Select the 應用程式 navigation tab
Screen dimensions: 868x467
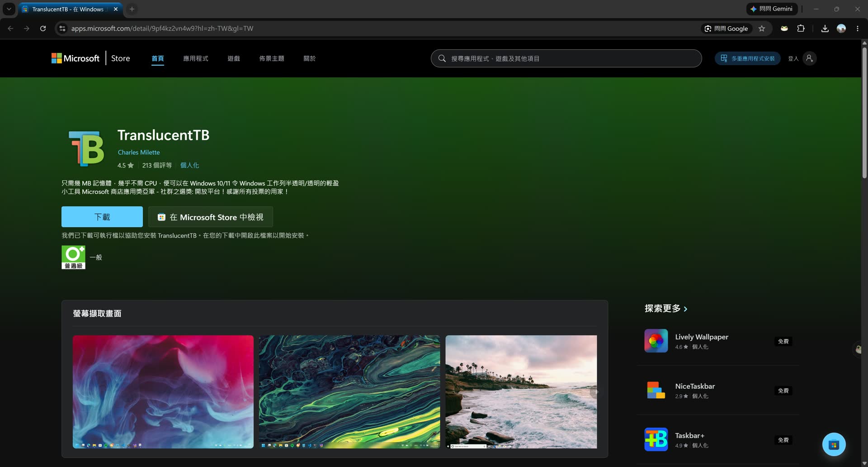point(196,58)
